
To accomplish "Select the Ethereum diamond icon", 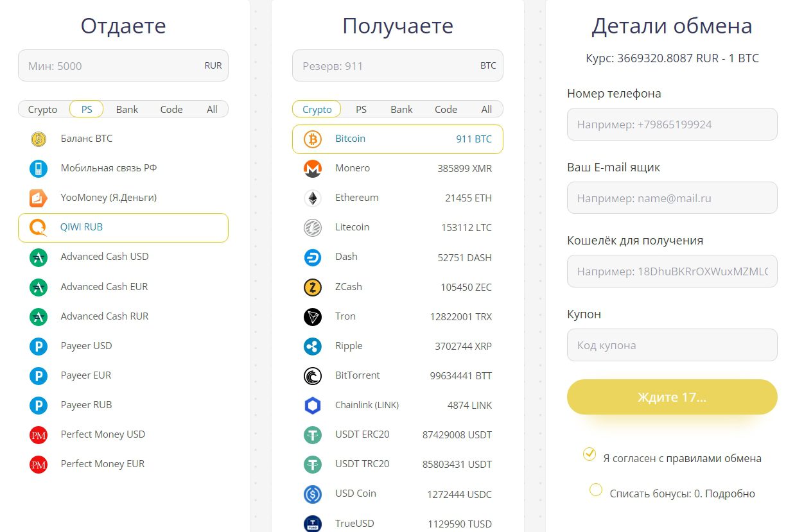I will coord(313,198).
